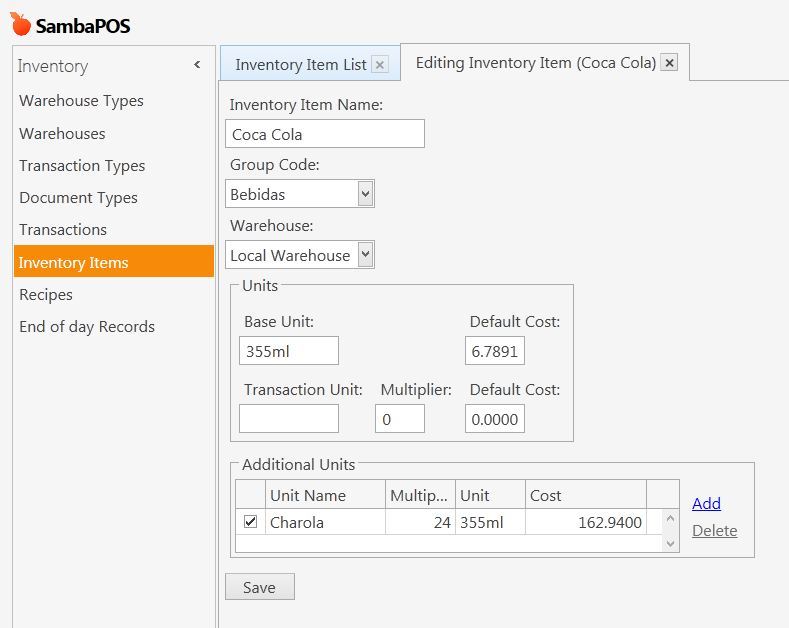Click the SambaPOS apple logo
Screen dimensions: 789x628
[21, 24]
